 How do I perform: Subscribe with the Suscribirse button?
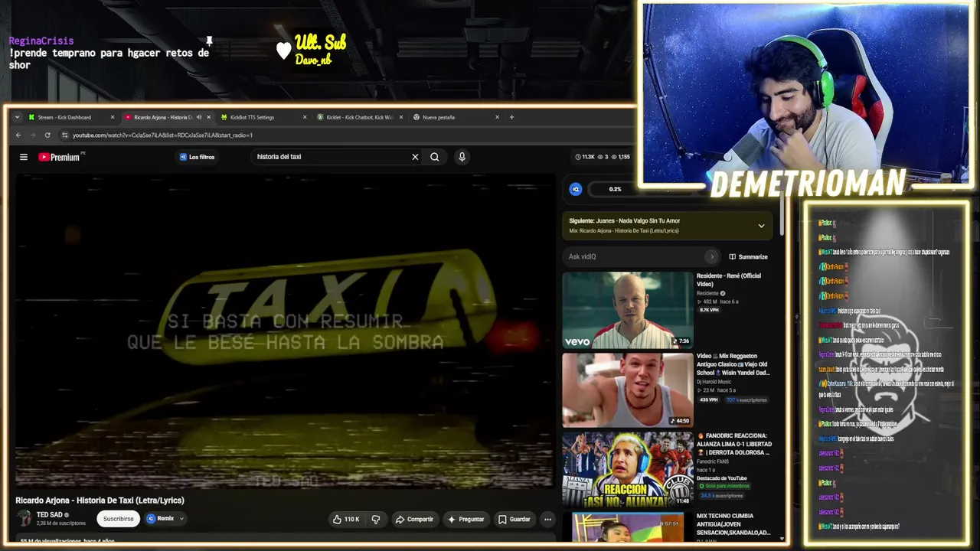pos(118,519)
